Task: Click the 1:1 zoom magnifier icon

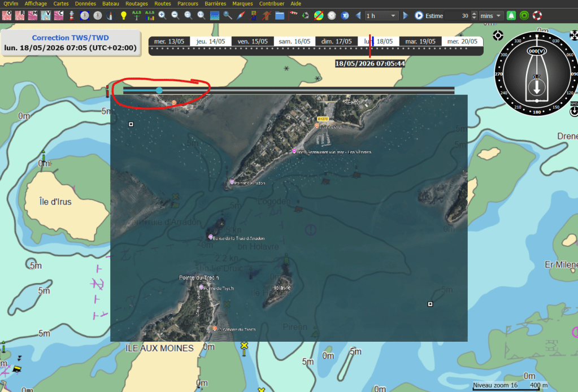Action: [201, 15]
